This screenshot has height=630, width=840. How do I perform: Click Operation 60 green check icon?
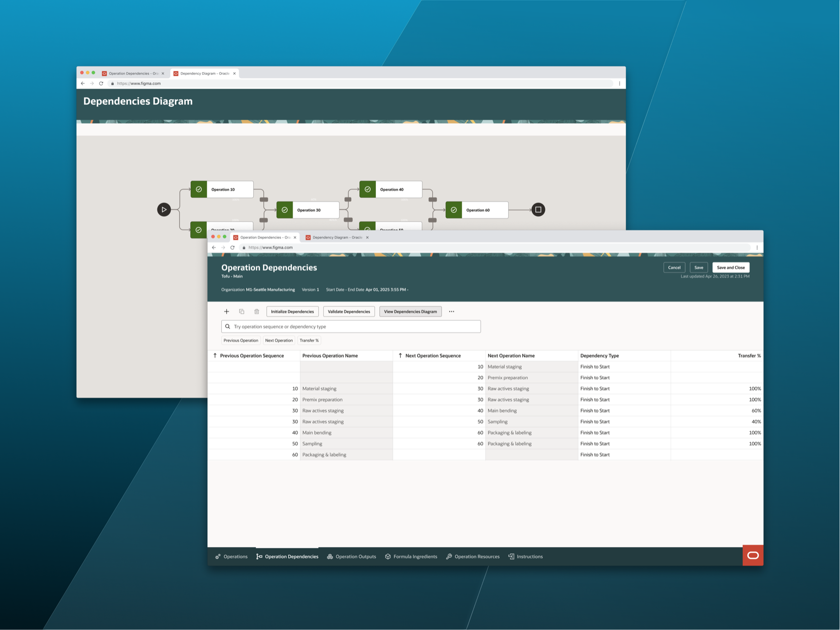pos(454,210)
